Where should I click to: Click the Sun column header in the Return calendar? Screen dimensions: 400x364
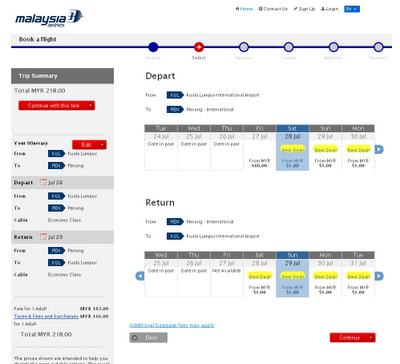(x=292, y=255)
